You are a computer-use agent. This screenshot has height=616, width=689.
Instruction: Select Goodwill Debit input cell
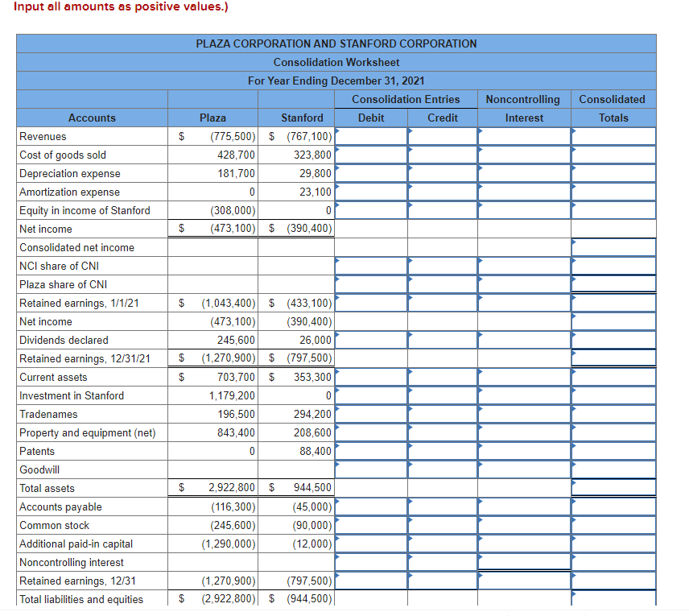pos(371,469)
